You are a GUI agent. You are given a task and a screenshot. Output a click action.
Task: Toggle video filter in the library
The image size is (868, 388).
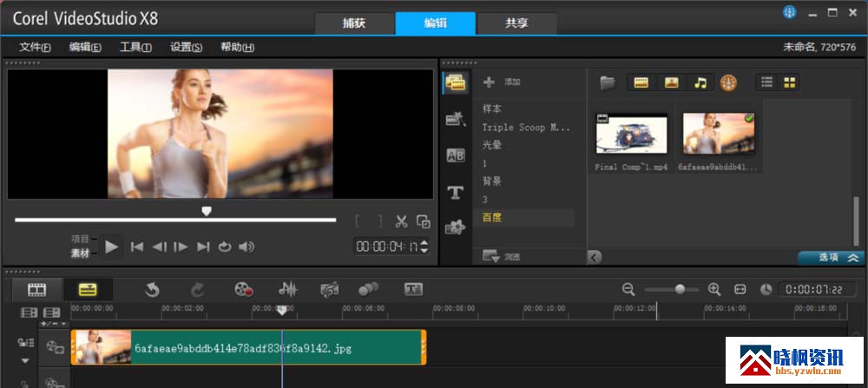pos(641,83)
